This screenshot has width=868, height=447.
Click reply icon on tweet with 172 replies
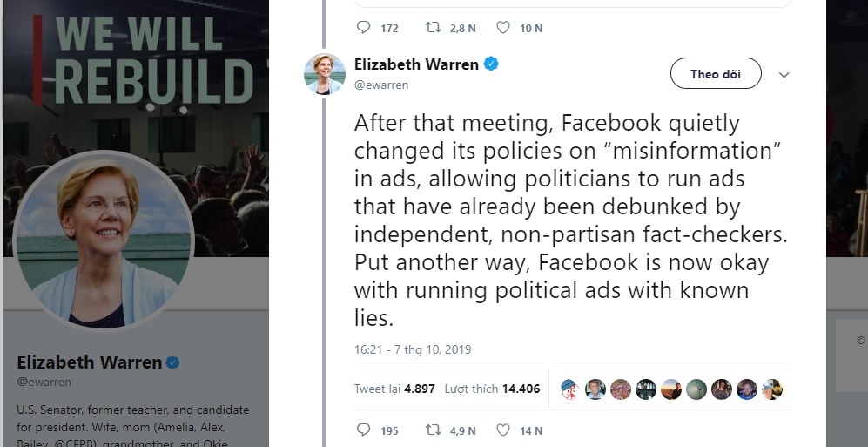(364, 28)
